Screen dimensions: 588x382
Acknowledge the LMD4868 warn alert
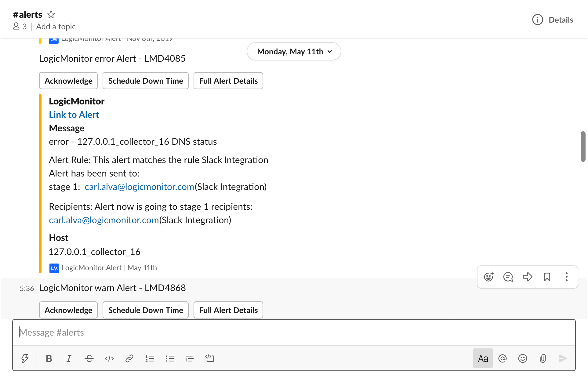click(x=68, y=310)
